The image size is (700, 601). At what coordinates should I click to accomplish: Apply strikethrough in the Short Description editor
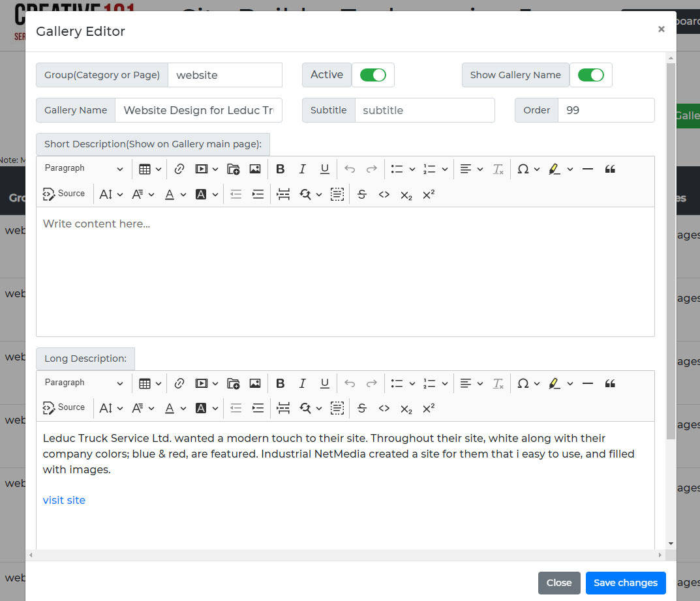click(362, 194)
